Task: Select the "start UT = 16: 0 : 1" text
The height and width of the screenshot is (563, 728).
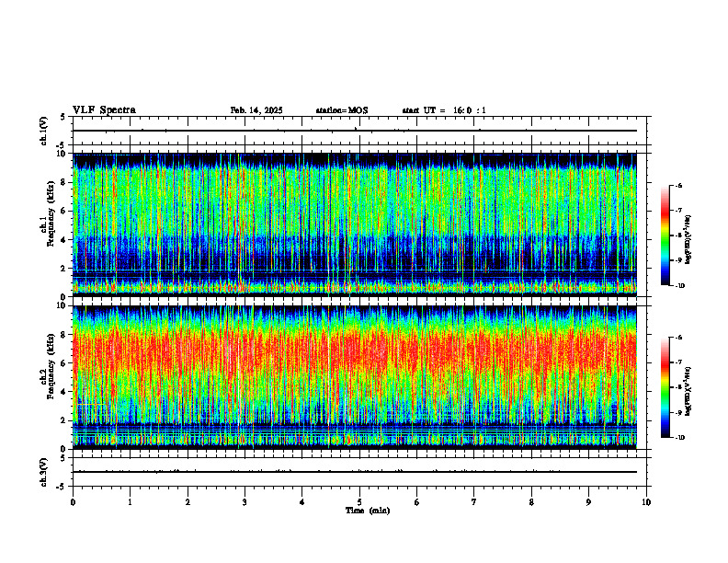Action: coord(444,110)
